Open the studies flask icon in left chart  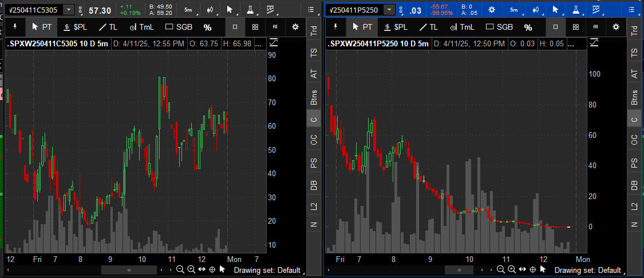[250, 10]
